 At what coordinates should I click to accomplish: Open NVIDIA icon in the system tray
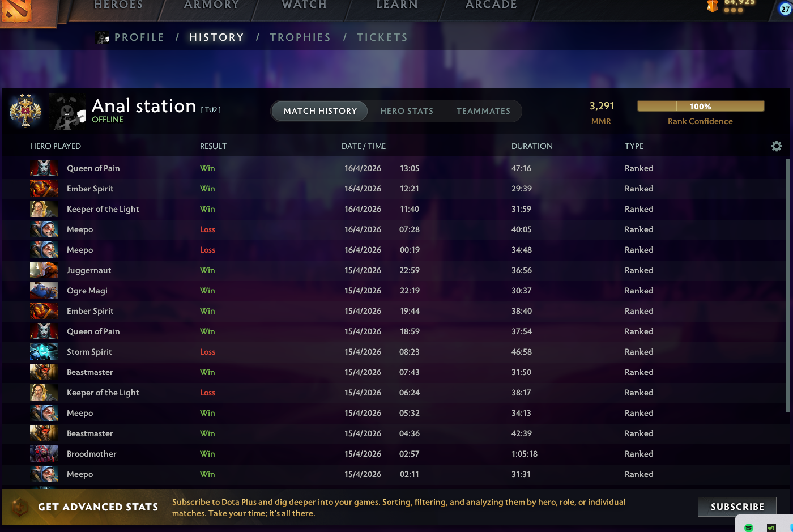pos(771,527)
